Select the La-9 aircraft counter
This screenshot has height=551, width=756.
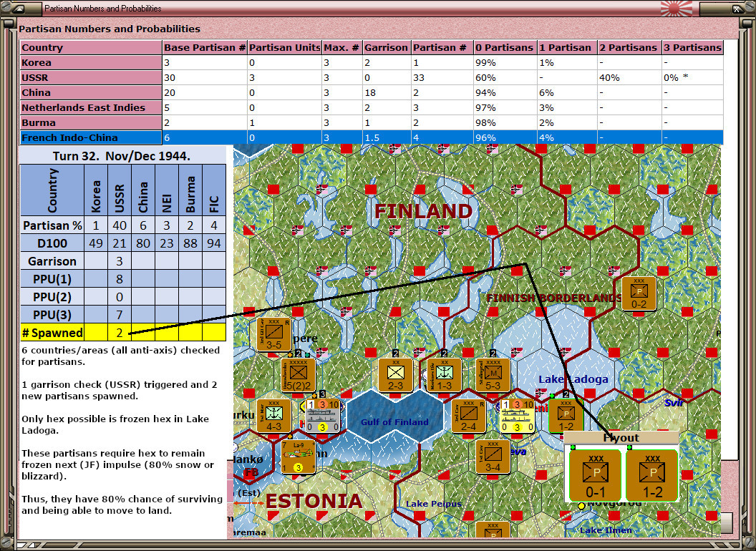299,456
